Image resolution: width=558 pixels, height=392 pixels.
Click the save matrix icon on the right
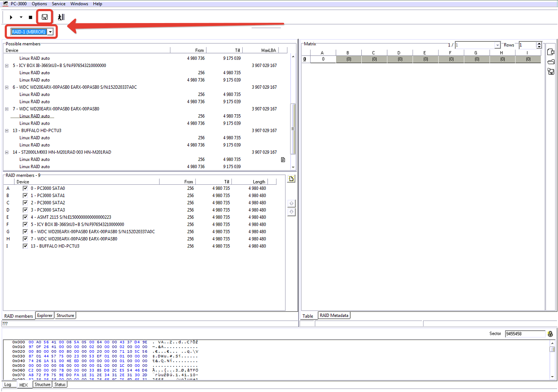tap(551, 72)
